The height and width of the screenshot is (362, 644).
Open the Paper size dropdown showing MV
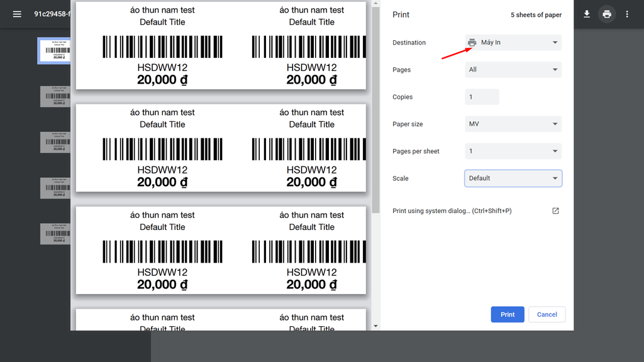tap(513, 124)
